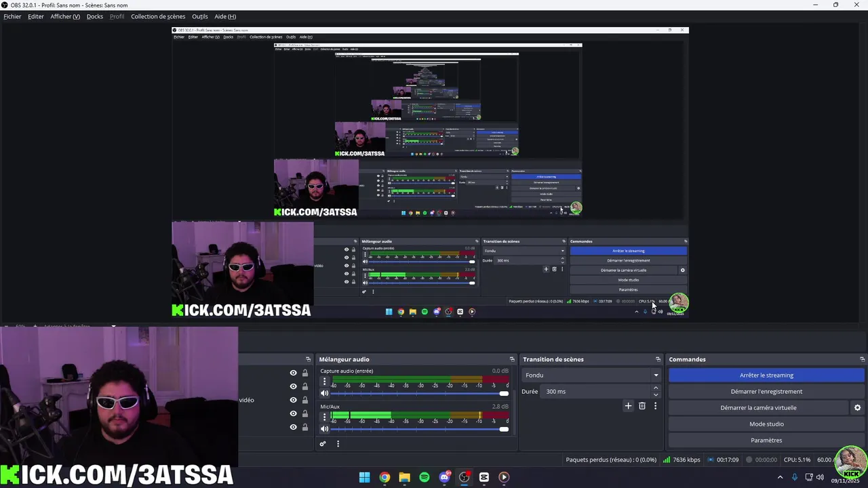Screen dimensions: 868x488
Task: Toggle visibility eye of the bottommost source row
Action: (293, 427)
